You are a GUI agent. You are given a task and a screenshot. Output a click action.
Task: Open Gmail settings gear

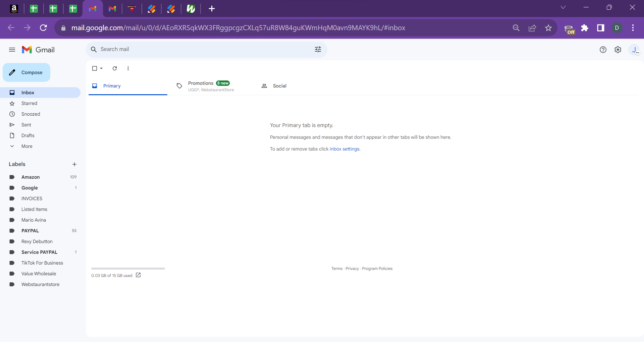tap(618, 50)
